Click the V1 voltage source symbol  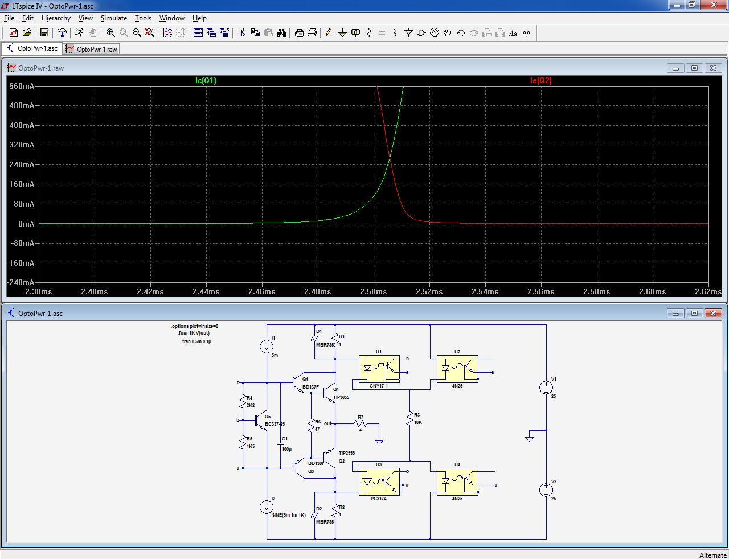pos(546,388)
